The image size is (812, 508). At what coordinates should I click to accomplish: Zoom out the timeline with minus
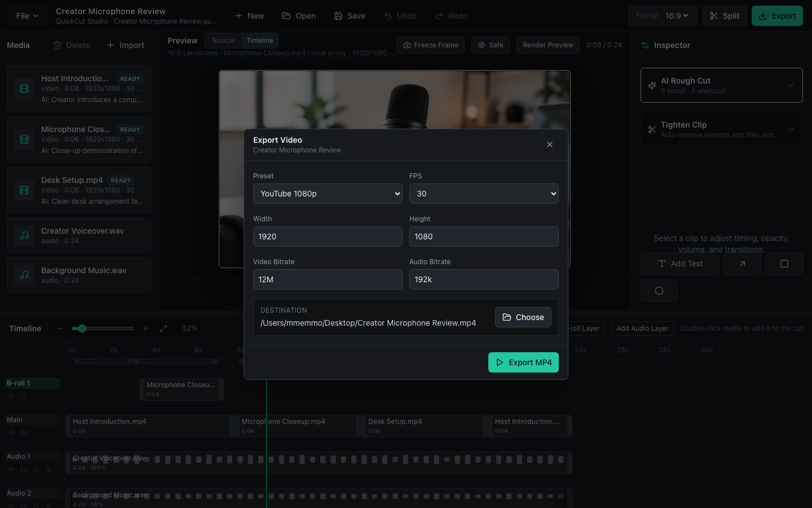(60, 329)
